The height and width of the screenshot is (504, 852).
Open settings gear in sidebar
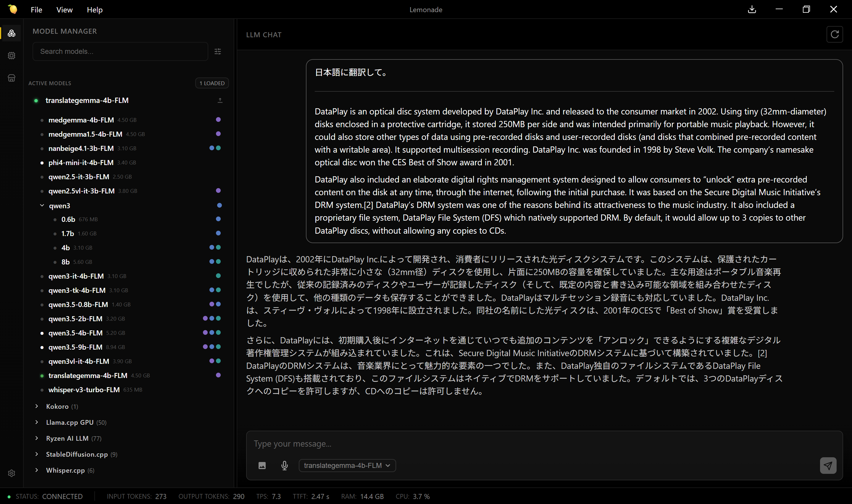point(12,473)
